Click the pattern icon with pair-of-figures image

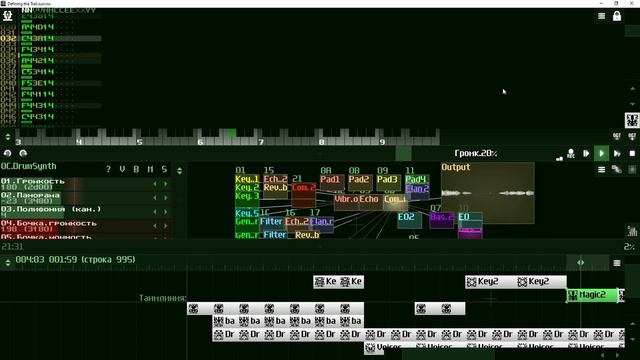(632, 120)
